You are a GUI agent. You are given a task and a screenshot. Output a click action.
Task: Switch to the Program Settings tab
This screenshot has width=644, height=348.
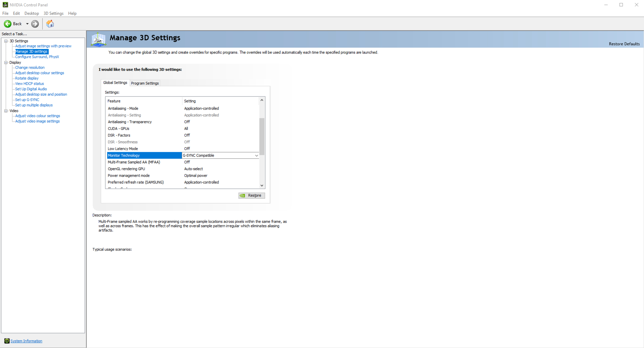(x=145, y=83)
